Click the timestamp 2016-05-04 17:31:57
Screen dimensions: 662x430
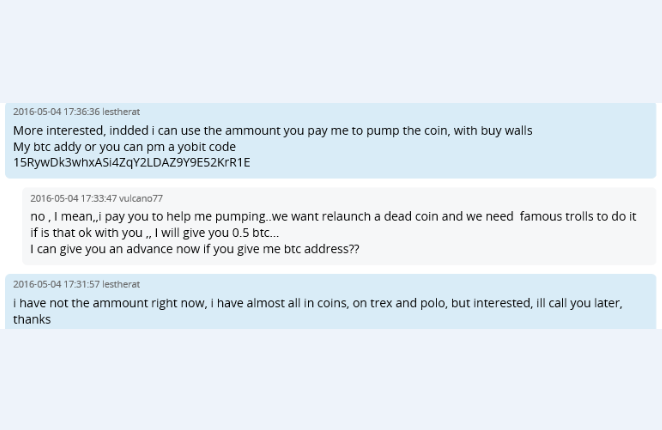click(57, 284)
